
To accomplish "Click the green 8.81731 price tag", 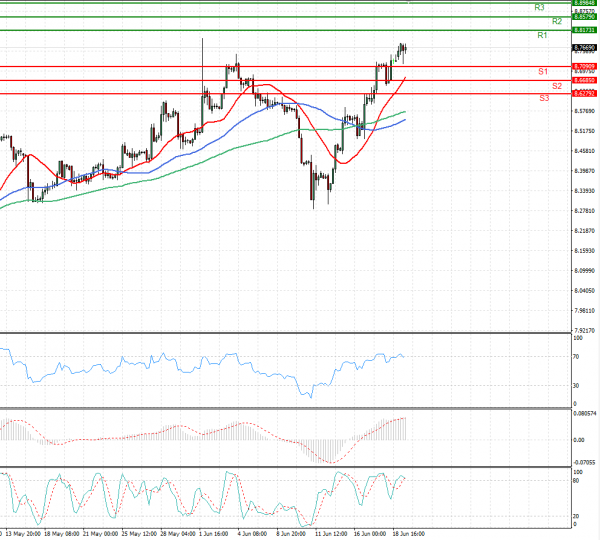I will [584, 30].
